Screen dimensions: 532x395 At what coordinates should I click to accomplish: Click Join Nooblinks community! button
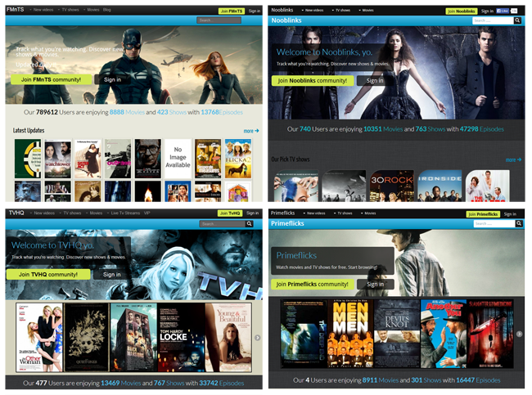(313, 81)
